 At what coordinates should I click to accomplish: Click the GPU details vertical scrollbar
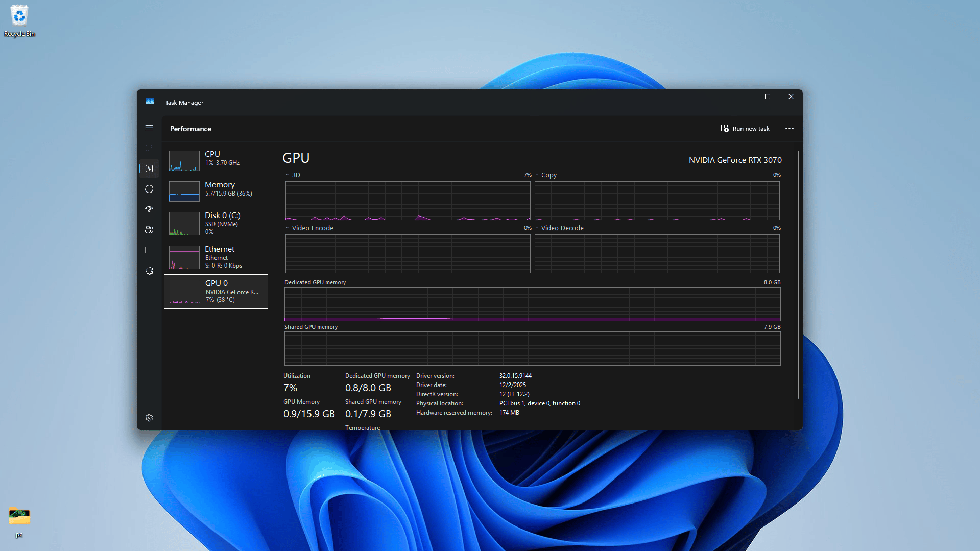pos(798,276)
